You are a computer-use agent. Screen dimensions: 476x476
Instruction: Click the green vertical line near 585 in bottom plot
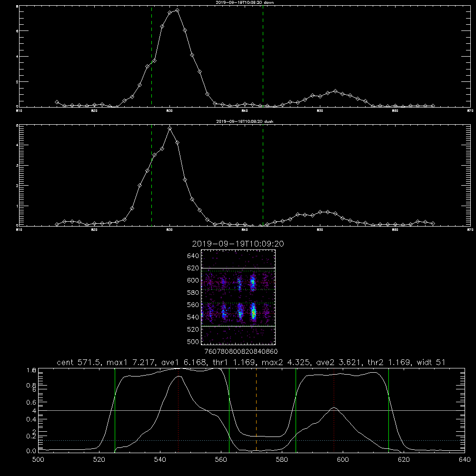[x=296, y=410]
